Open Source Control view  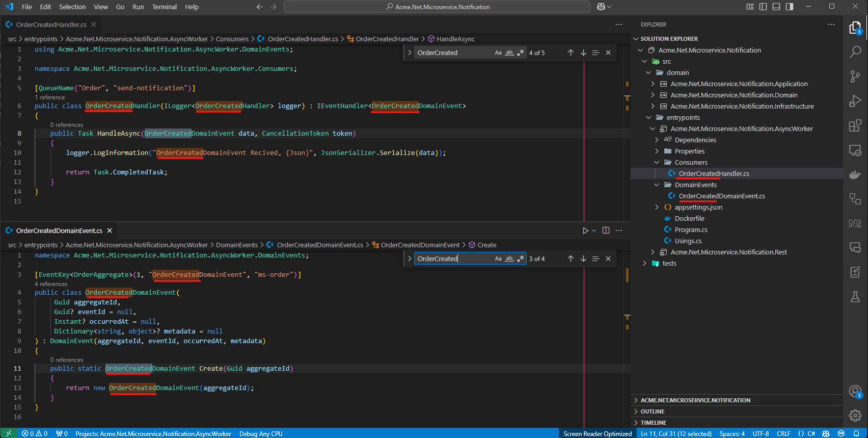(855, 76)
